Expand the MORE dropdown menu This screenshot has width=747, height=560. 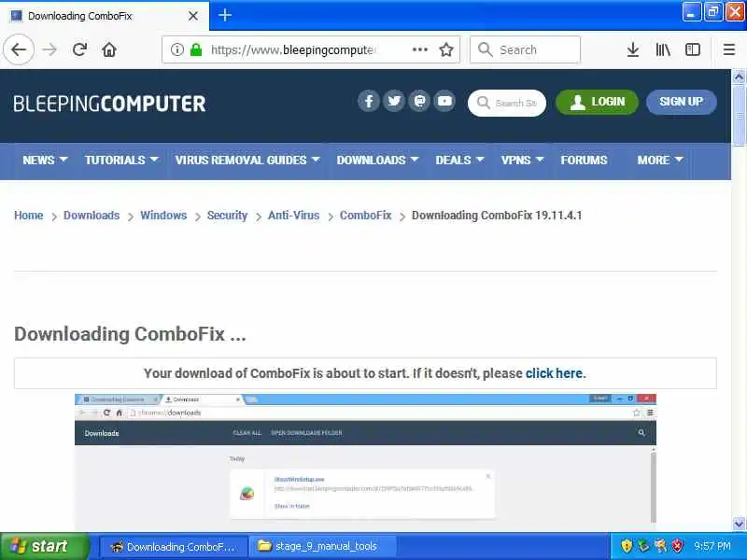[660, 161]
